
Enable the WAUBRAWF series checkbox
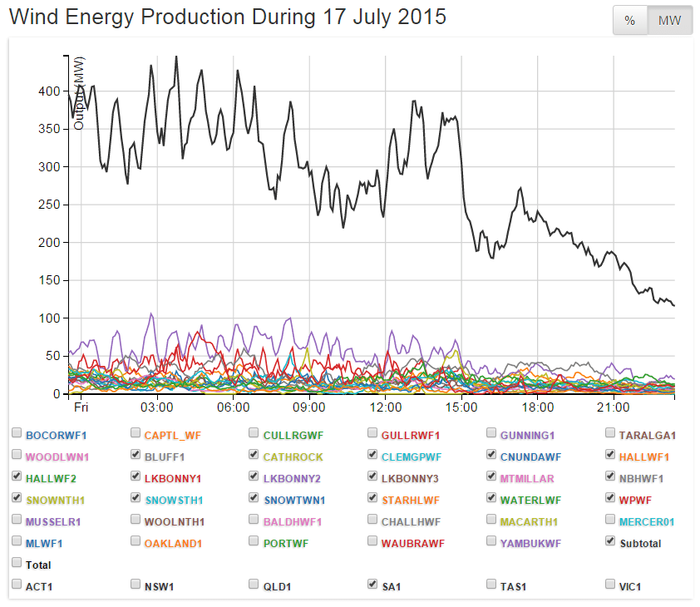point(373,542)
